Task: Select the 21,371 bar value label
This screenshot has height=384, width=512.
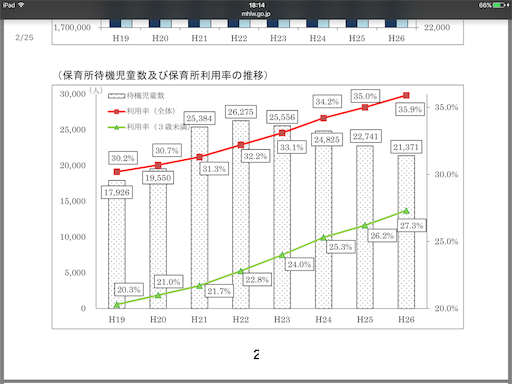Action: pyautogui.click(x=406, y=147)
